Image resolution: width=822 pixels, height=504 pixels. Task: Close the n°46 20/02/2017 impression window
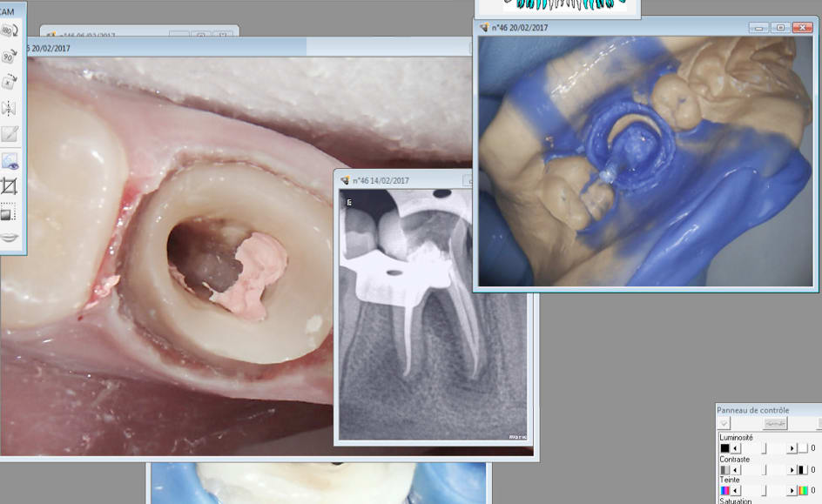[x=802, y=28]
